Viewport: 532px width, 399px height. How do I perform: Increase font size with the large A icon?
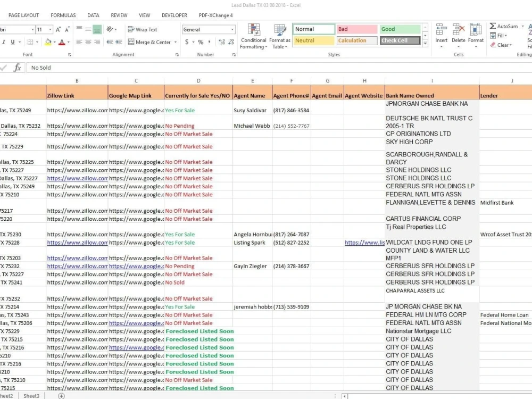(58, 29)
